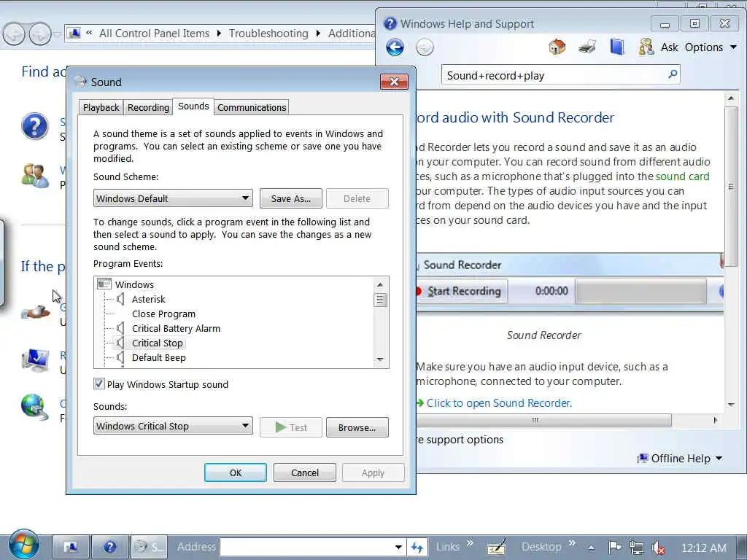The width and height of the screenshot is (747, 560).
Task: Click the blue question mark troubleshooter icon
Action: tap(35, 126)
